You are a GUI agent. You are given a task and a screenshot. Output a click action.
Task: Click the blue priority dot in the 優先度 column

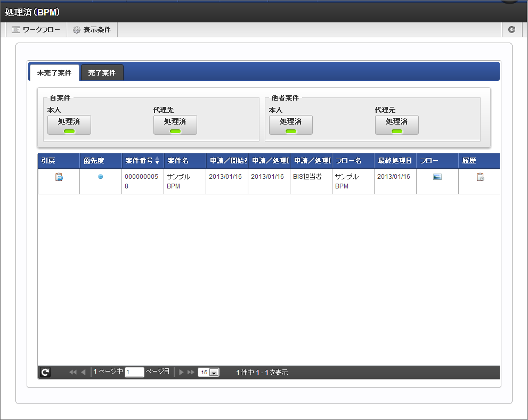click(101, 177)
